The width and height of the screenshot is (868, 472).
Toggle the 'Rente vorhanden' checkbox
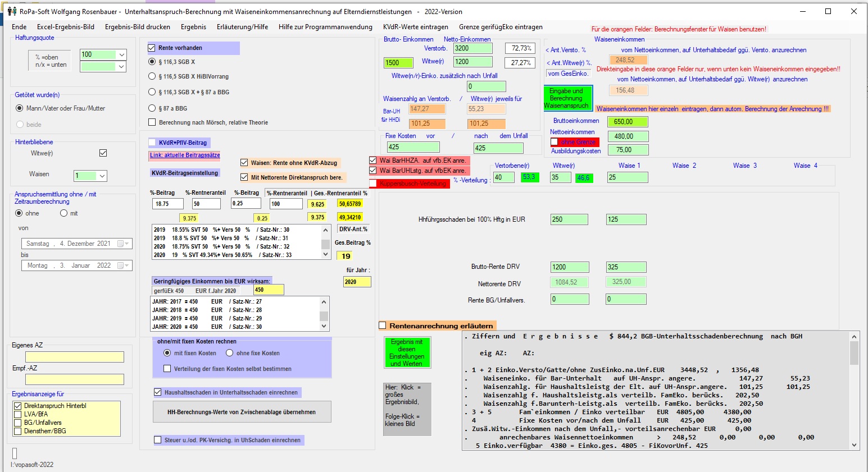pos(152,48)
